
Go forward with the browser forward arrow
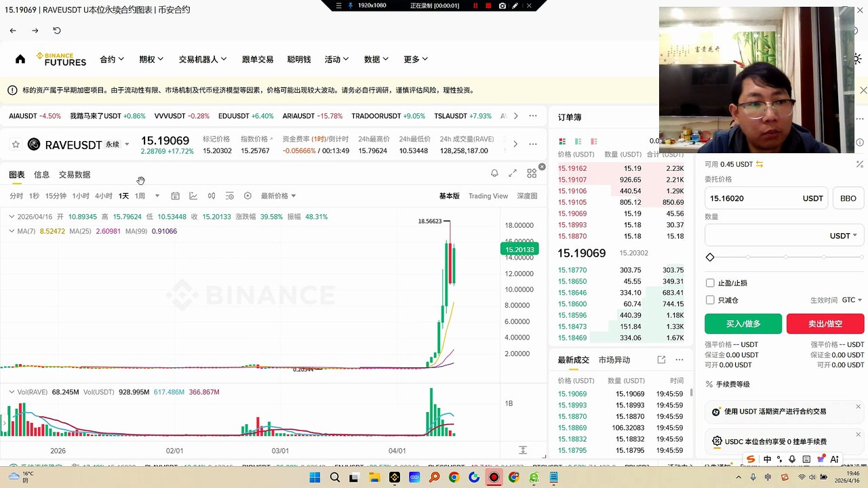click(x=35, y=30)
